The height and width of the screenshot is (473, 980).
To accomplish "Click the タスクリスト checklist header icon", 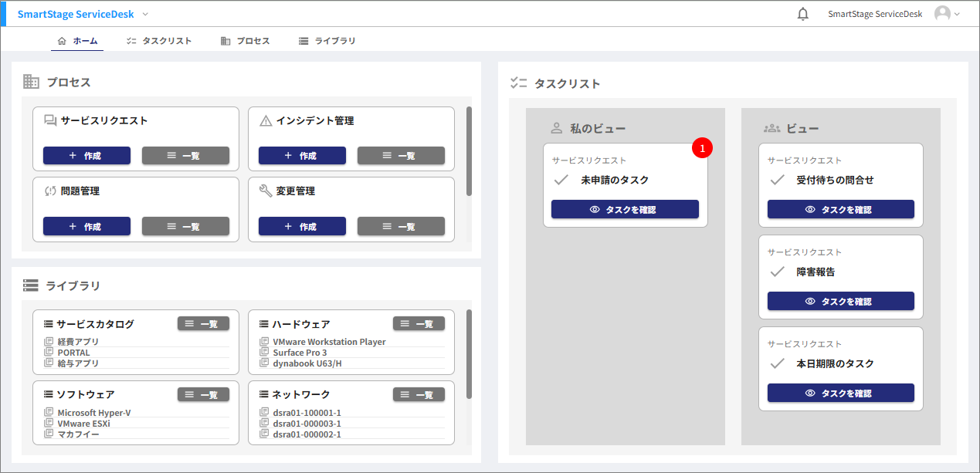I will pos(519,83).
